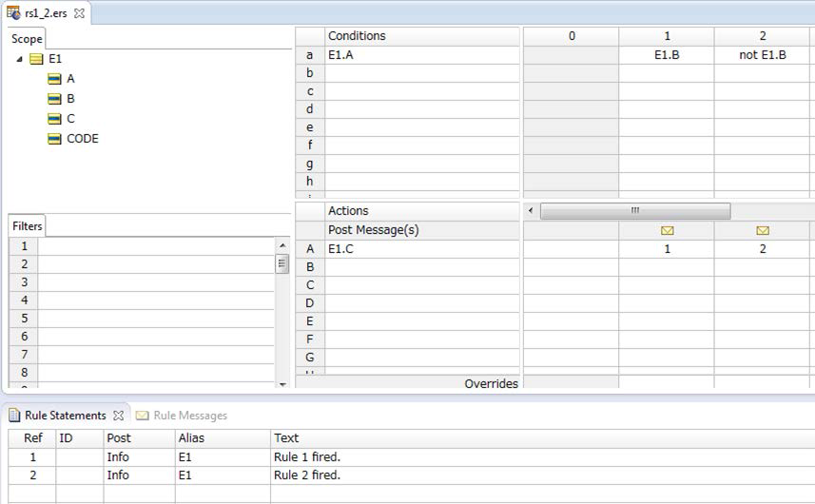Click the Info post cell in statement 2
The height and width of the screenshot is (504, 815).
click(139, 475)
